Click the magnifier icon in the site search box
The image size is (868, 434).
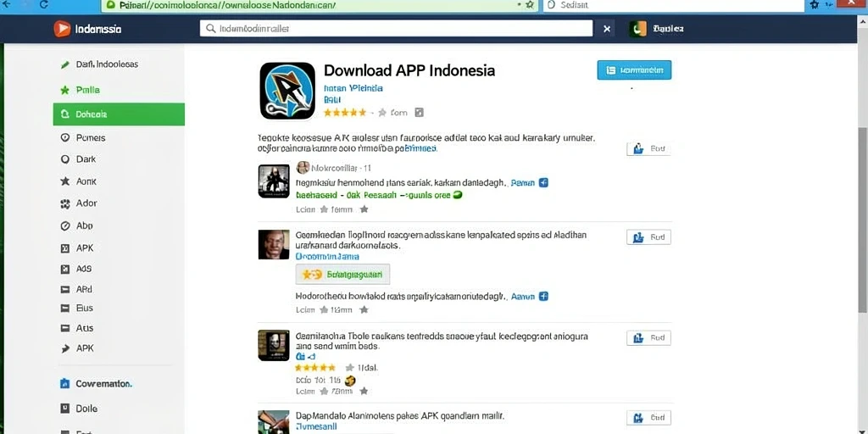(210, 28)
